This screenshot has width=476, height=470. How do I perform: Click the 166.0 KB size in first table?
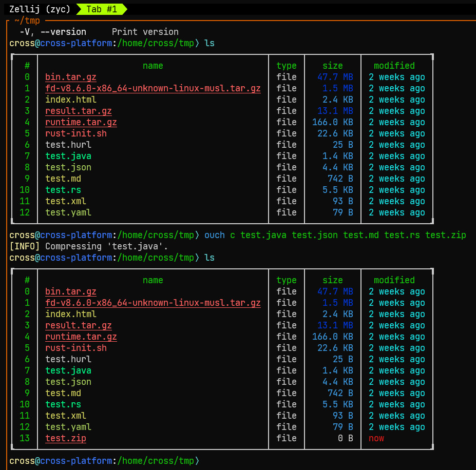(333, 122)
